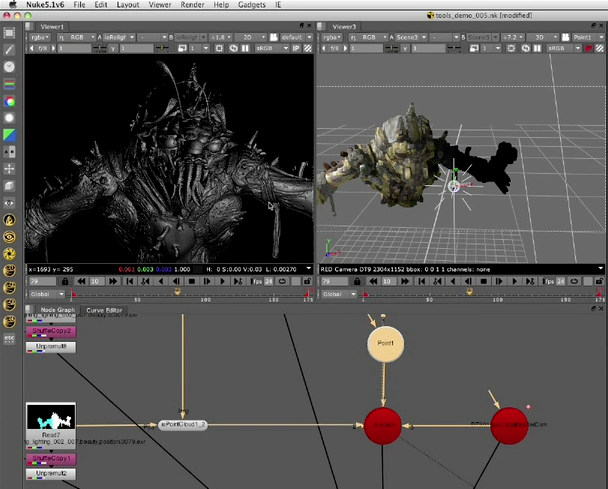Toggle Viewer1 clipping warning stripes button

coord(308,48)
